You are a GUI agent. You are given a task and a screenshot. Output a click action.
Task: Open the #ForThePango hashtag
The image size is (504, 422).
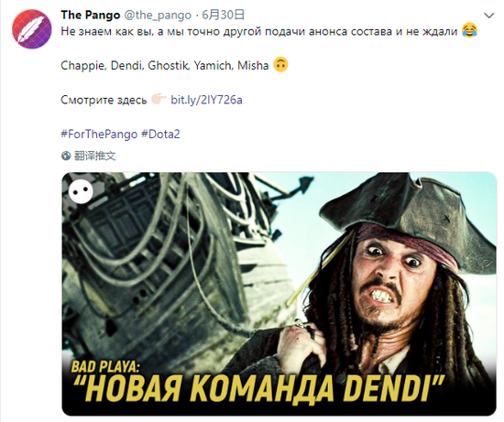[x=99, y=134]
